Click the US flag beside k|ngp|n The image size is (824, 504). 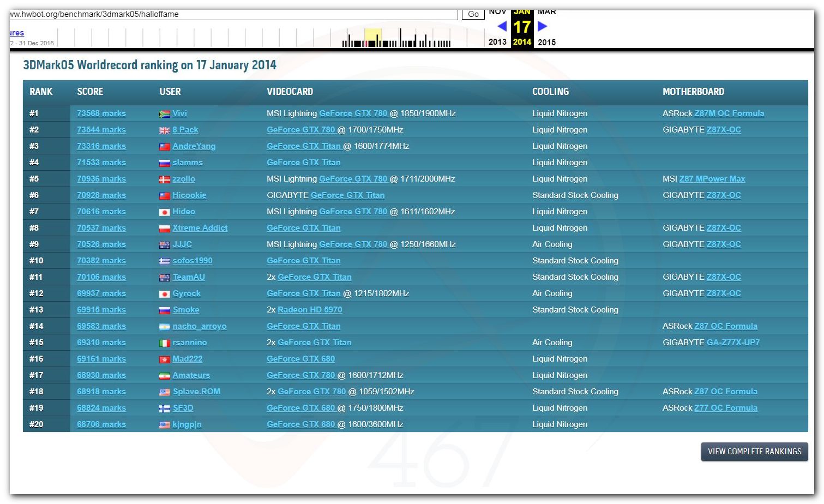(x=164, y=425)
